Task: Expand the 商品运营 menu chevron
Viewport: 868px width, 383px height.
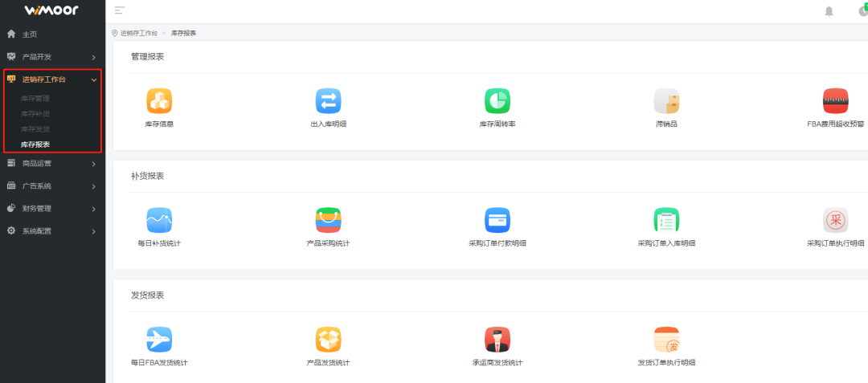Action: pyautogui.click(x=93, y=164)
